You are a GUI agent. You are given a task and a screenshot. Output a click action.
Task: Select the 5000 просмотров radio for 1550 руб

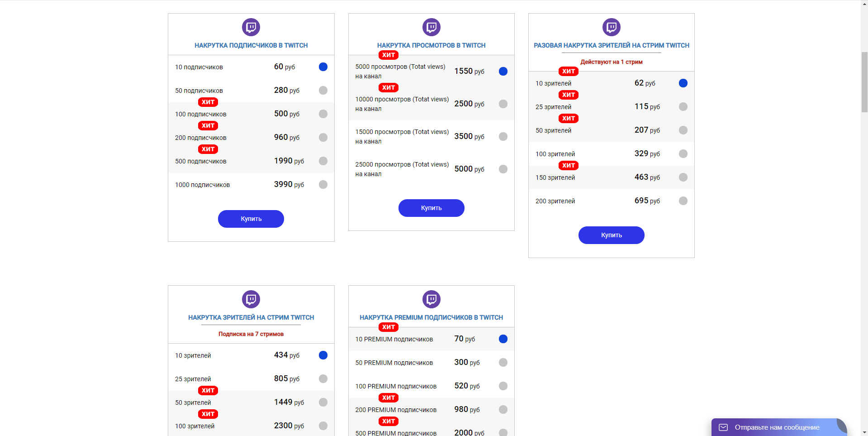point(503,72)
